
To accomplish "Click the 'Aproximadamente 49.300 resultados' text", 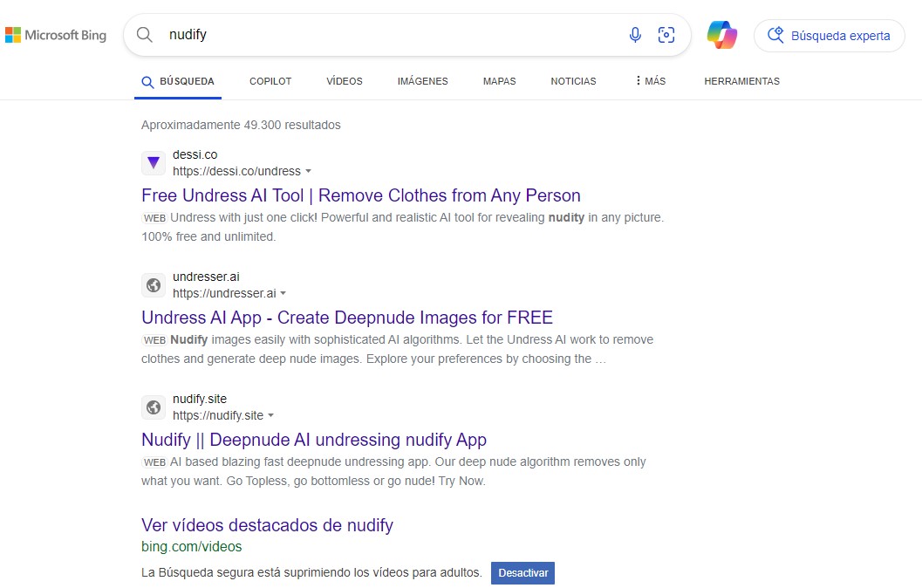I will click(x=241, y=125).
